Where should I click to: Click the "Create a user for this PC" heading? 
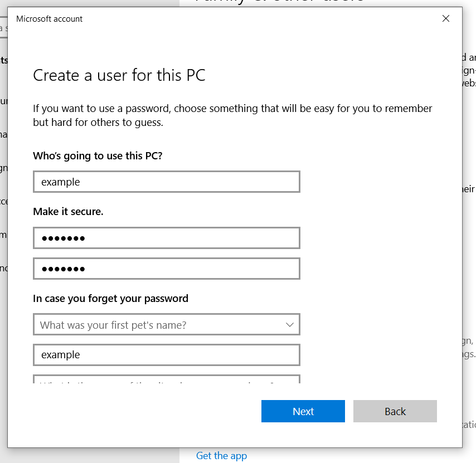click(119, 75)
